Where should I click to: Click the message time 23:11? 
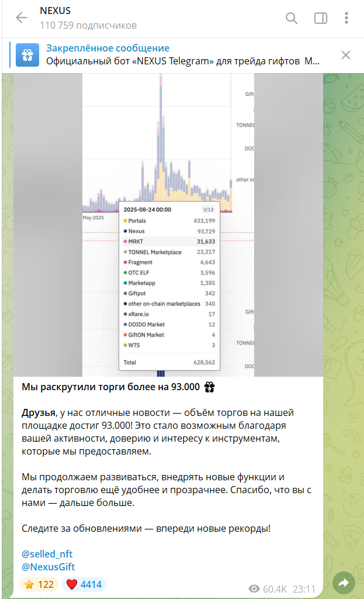(x=304, y=589)
